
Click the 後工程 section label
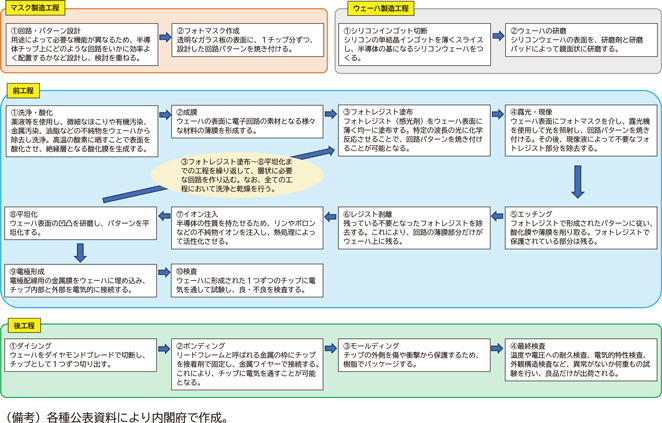(24, 325)
